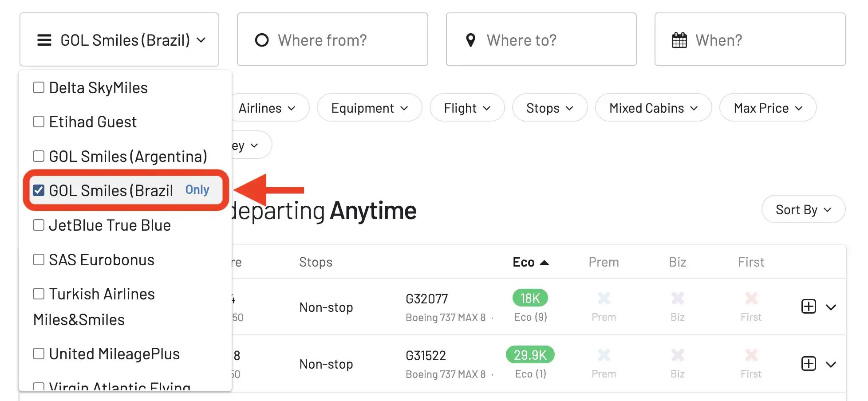The height and width of the screenshot is (401, 868).
Task: Click the G31522 flight number text
Action: tap(426, 356)
